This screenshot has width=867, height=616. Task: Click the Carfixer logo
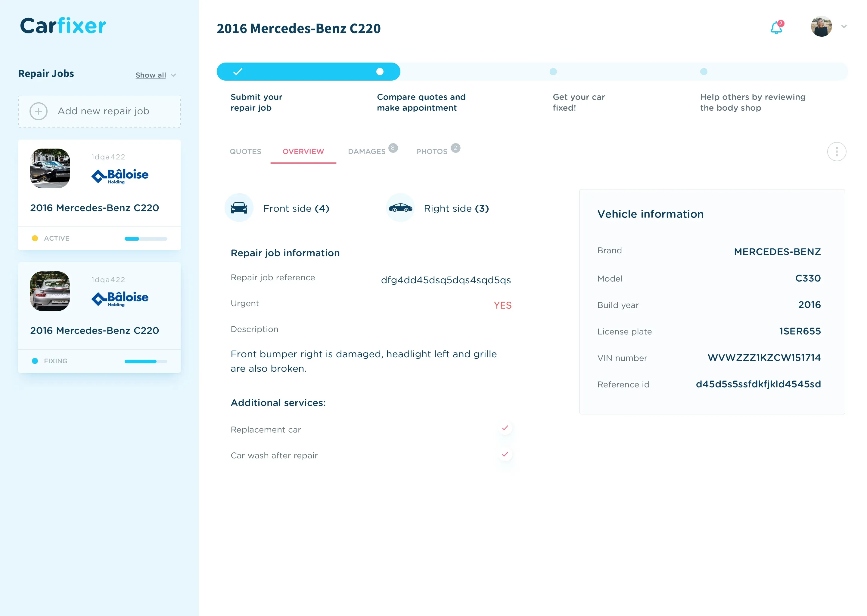click(x=63, y=26)
